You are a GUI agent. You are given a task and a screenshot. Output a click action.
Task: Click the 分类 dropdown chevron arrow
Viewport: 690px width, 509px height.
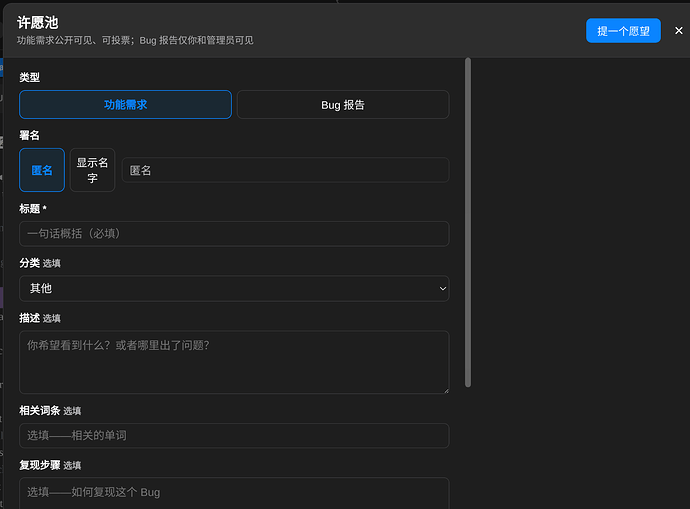click(443, 289)
